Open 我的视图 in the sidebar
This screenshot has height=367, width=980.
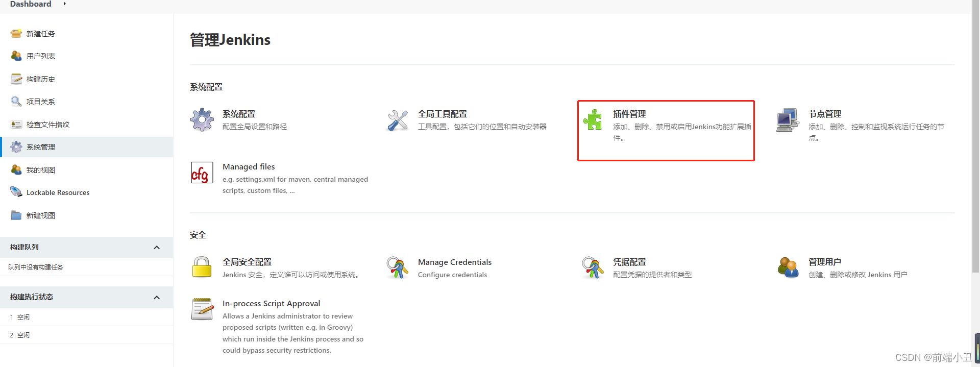point(41,170)
